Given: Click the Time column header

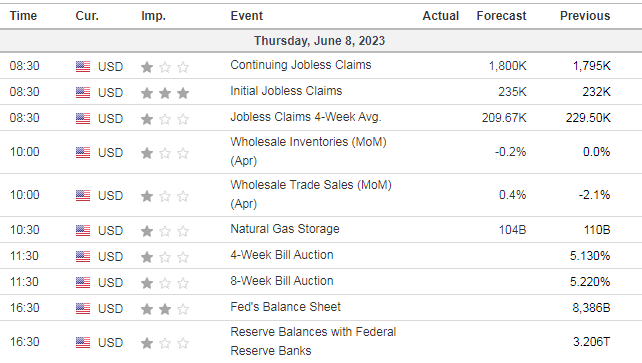Looking at the screenshot, I should (23, 16).
